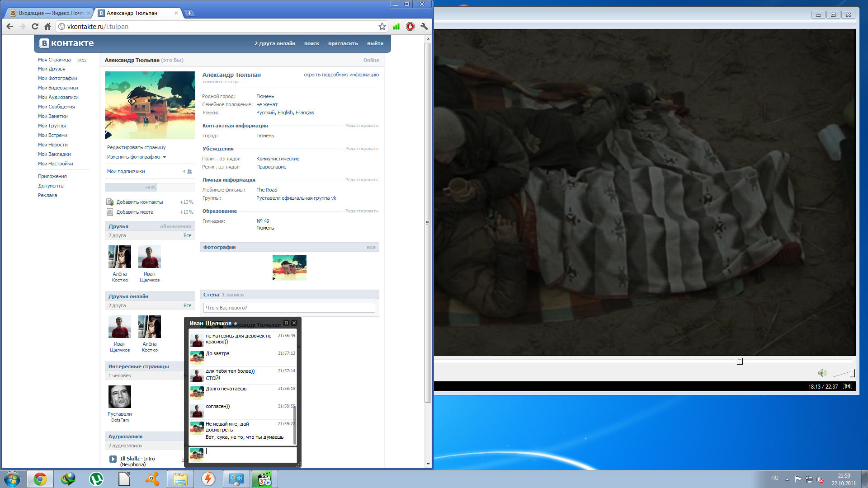Click Show desktop button at taskbar end
Image resolution: width=868 pixels, height=488 pixels.
click(864, 479)
